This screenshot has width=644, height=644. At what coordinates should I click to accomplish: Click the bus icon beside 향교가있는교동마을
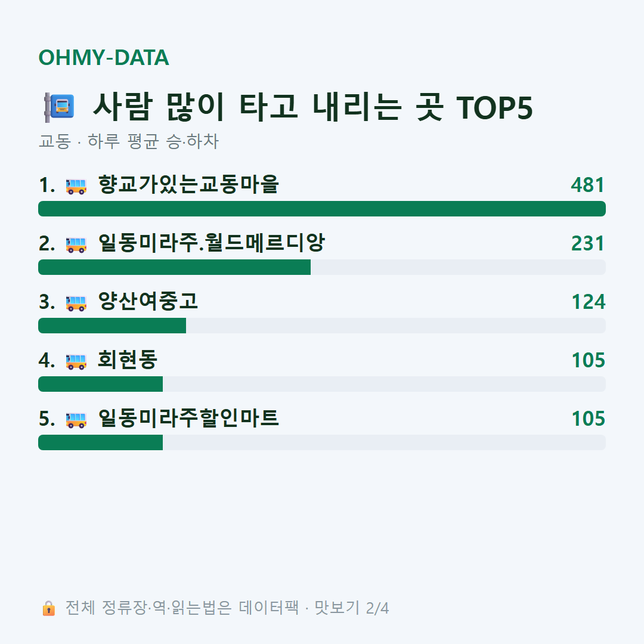click(76, 185)
